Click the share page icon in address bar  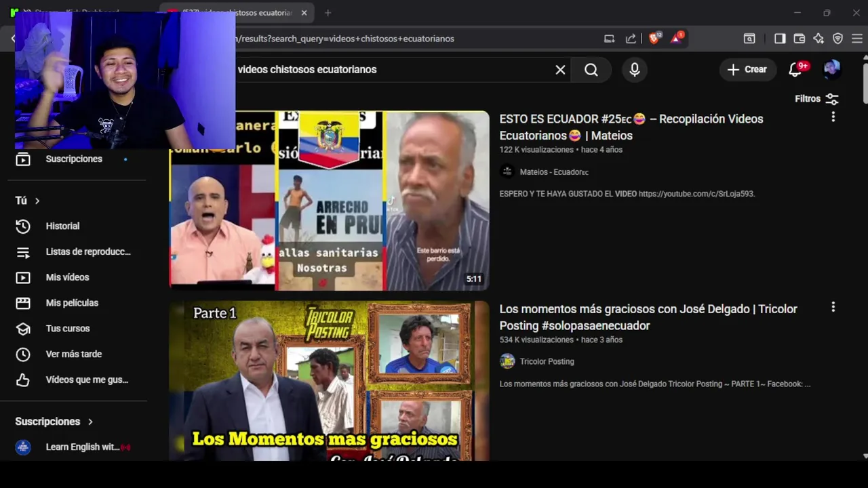(x=631, y=39)
